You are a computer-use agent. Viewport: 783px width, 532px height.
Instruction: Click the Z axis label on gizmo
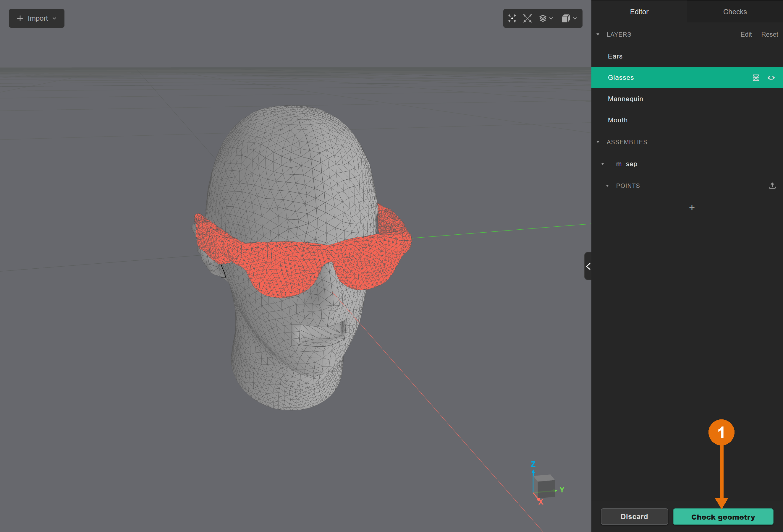tap(533, 464)
